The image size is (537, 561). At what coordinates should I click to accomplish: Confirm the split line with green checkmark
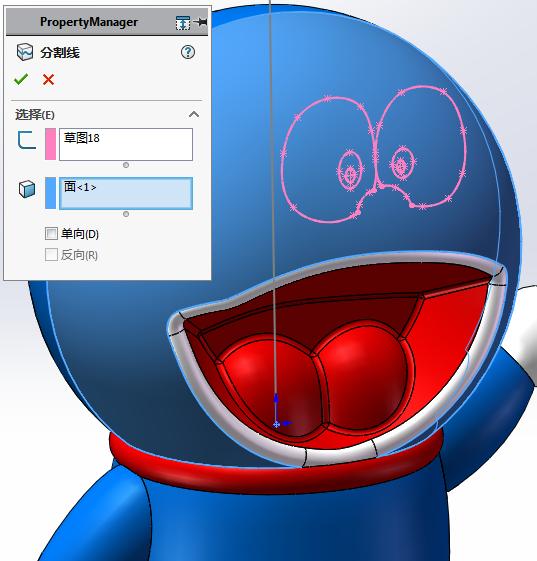point(21,79)
